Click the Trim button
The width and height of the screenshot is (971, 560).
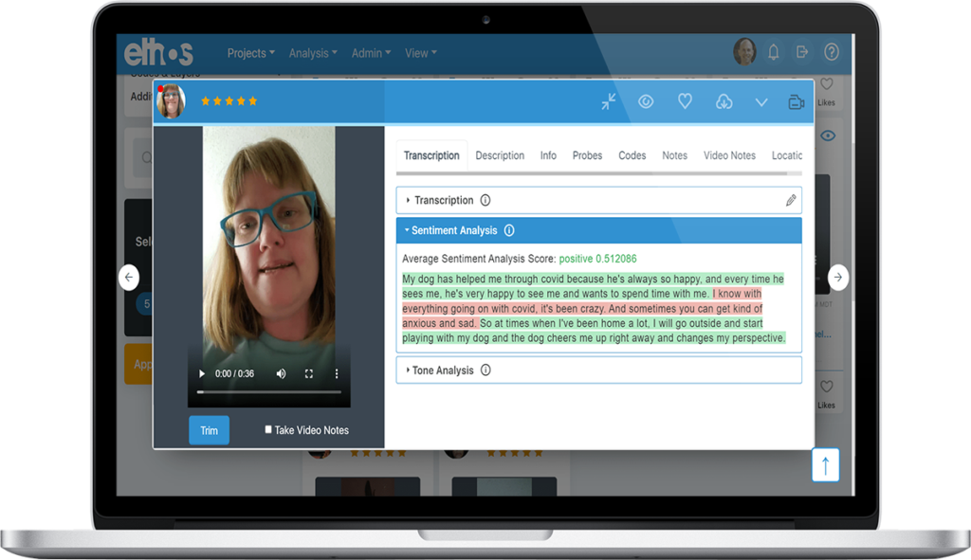[209, 430]
